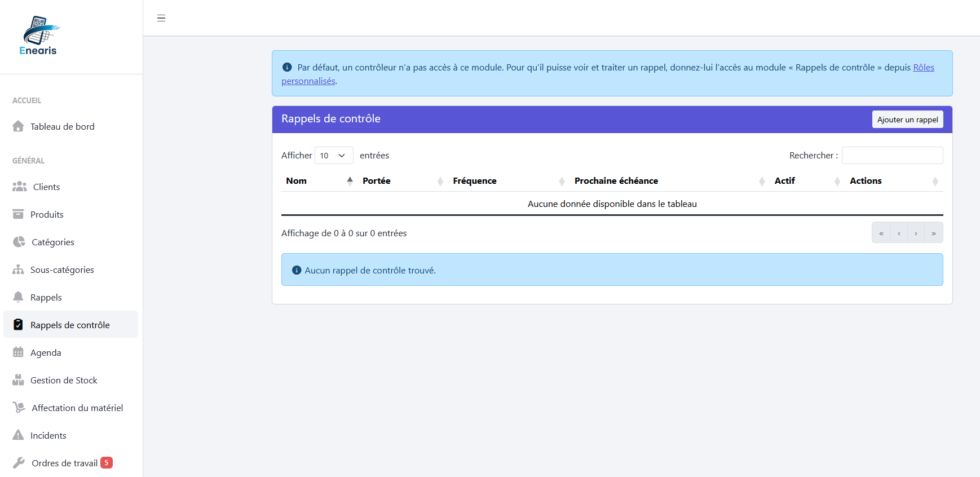Sort table by Portée column
The height and width of the screenshot is (477, 980).
point(403,181)
